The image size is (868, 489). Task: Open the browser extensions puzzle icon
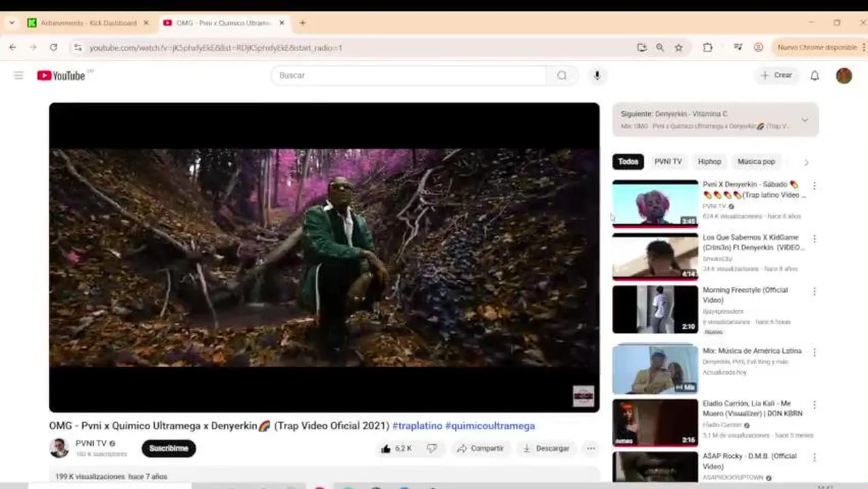coord(708,48)
